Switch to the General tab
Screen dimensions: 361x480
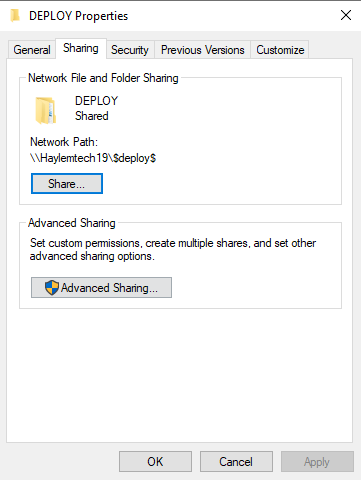point(32,50)
